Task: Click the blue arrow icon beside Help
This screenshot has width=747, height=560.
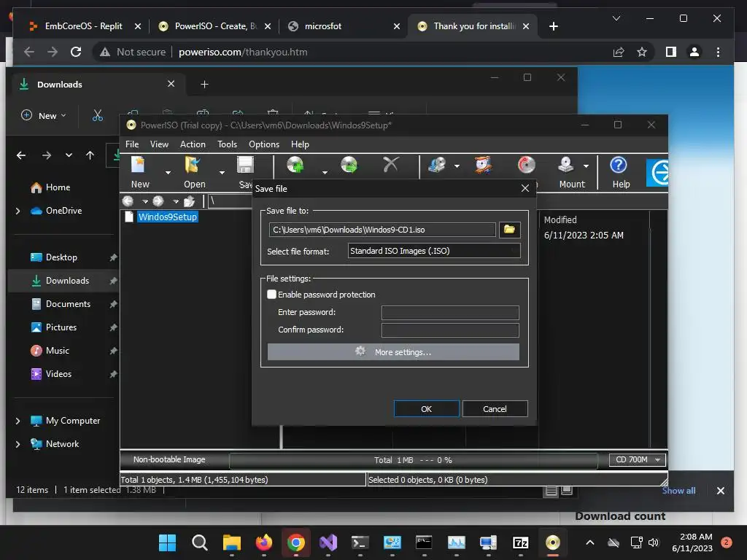Action: [x=659, y=172]
